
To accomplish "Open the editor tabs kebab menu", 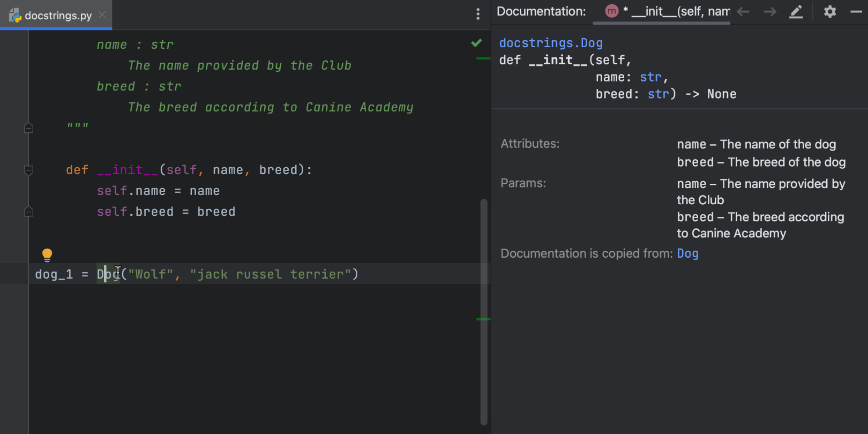I will pos(478,14).
